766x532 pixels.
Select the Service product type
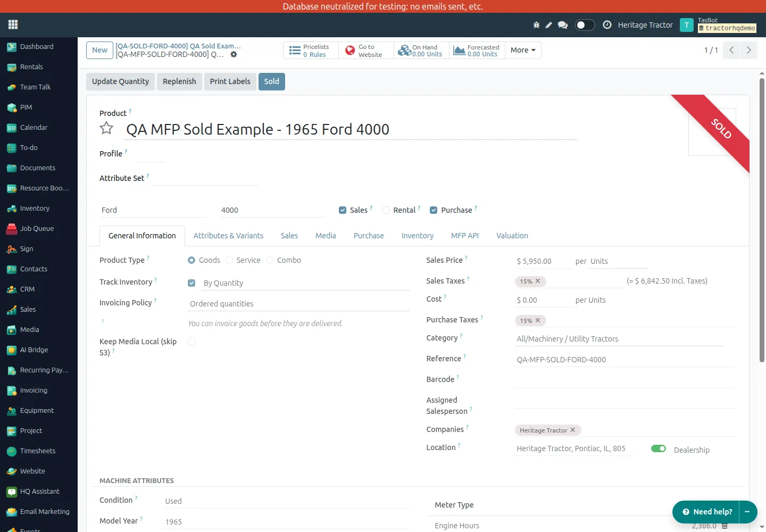point(229,260)
